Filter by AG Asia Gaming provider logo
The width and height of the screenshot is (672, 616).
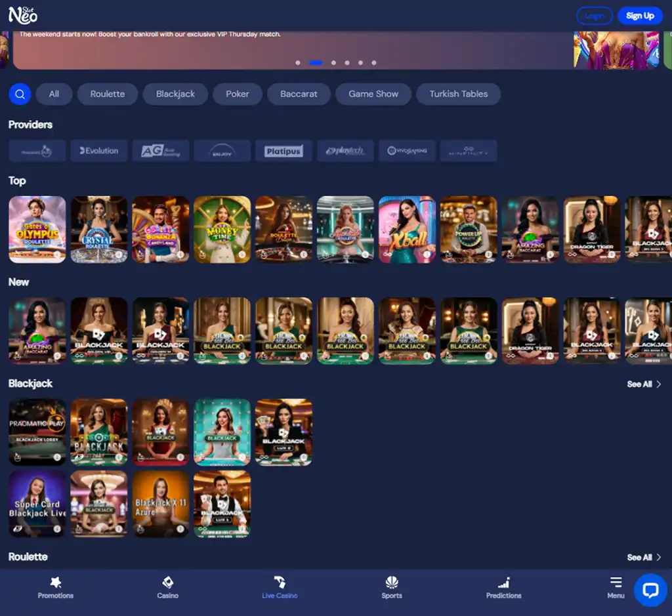(161, 151)
